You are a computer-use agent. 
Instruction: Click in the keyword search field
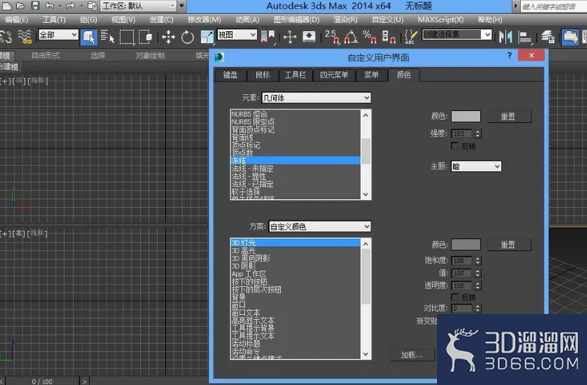tap(553, 6)
